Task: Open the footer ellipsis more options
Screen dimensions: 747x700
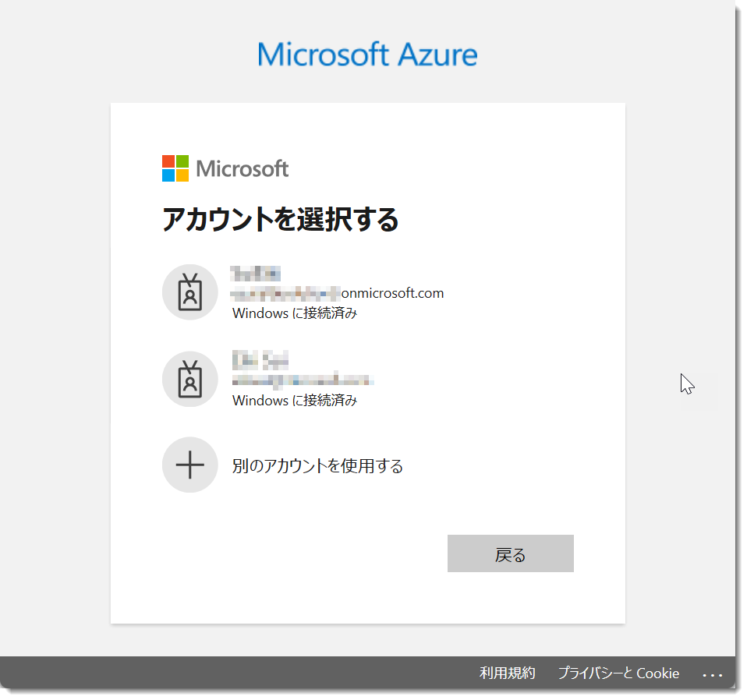Action: tap(713, 675)
